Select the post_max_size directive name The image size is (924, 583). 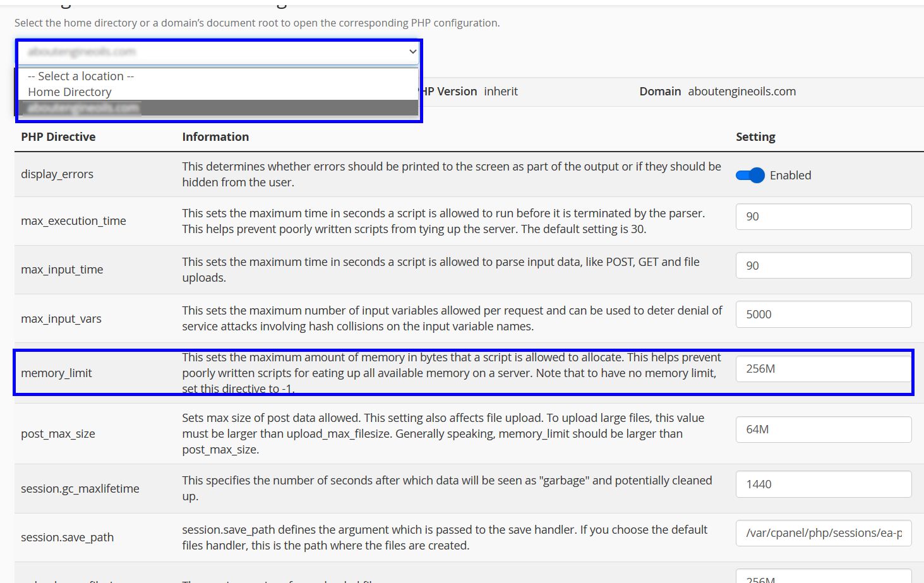tap(58, 434)
